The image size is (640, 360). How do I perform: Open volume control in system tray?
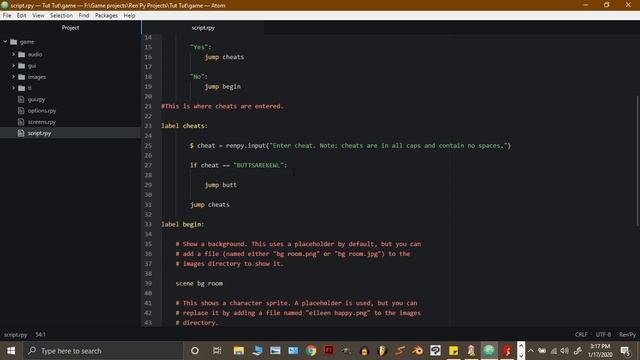(564, 351)
